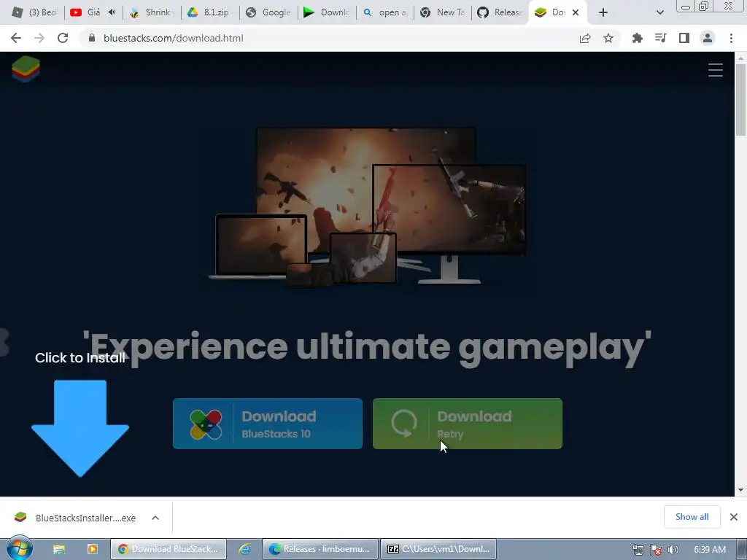Image resolution: width=747 pixels, height=560 pixels.
Task: Switch to the New Tab tab
Action: coord(443,12)
